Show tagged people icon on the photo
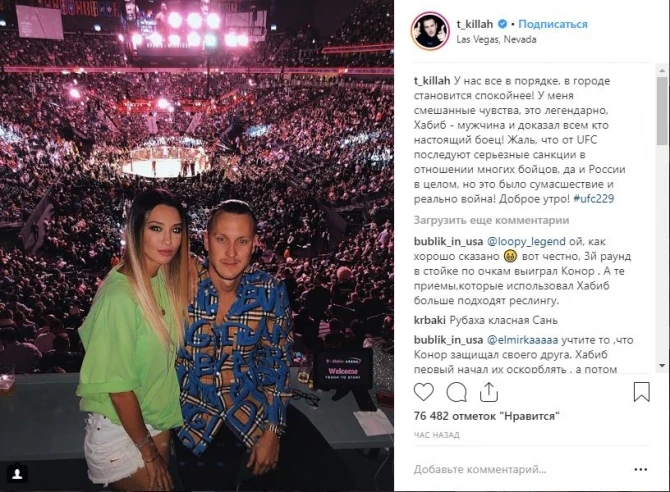Image resolution: width=670 pixels, height=492 pixels. point(17,474)
